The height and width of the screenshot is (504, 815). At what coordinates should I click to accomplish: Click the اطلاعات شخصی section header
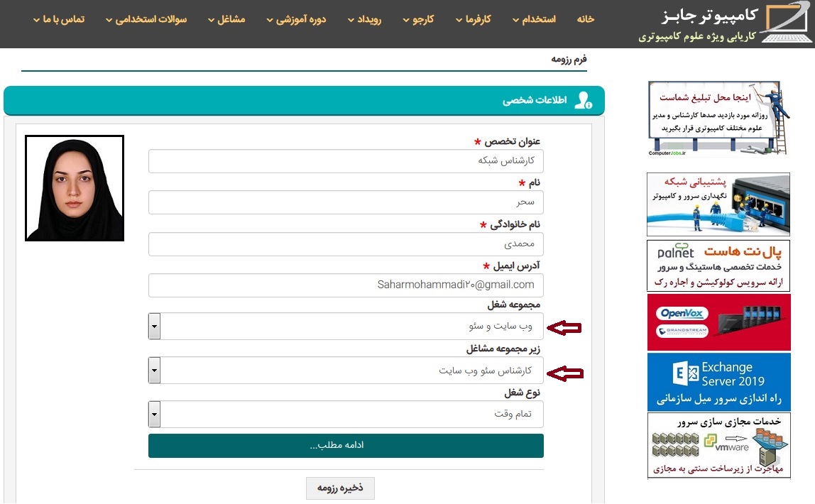pyautogui.click(x=304, y=100)
